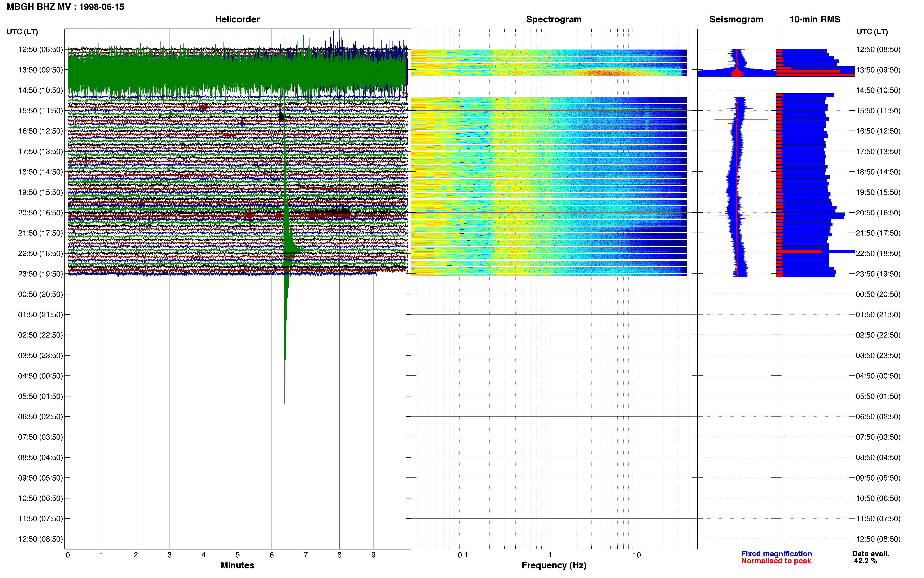924x578 pixels.
Task: Click the 'Normalised to peak' legend text
Action: coord(776,561)
